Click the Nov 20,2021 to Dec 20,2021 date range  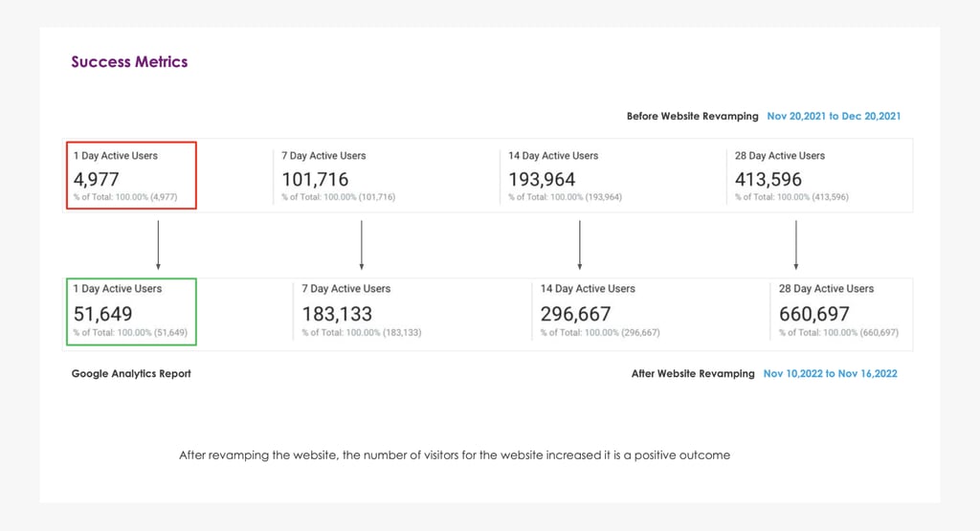tap(834, 117)
